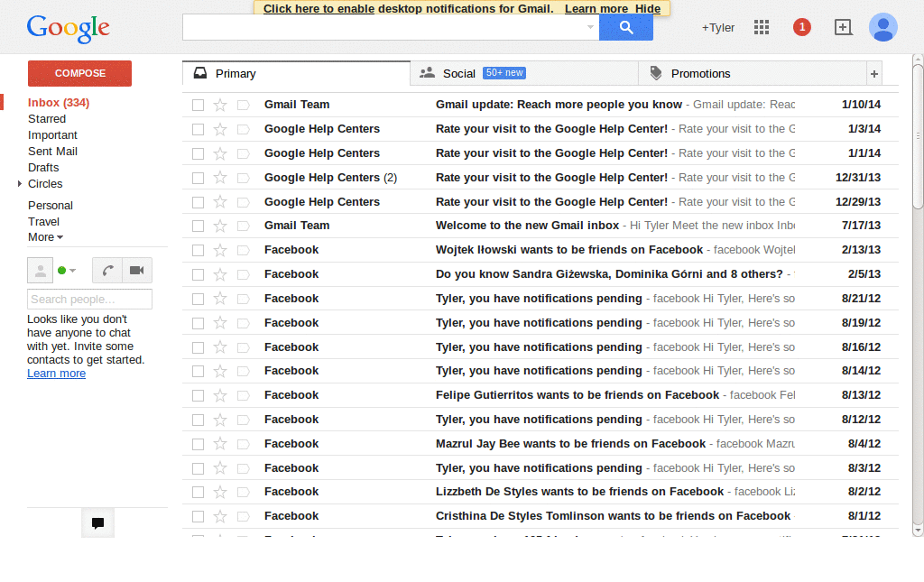Open the account profile avatar
The height and width of the screenshot is (582, 924).
tap(882, 27)
